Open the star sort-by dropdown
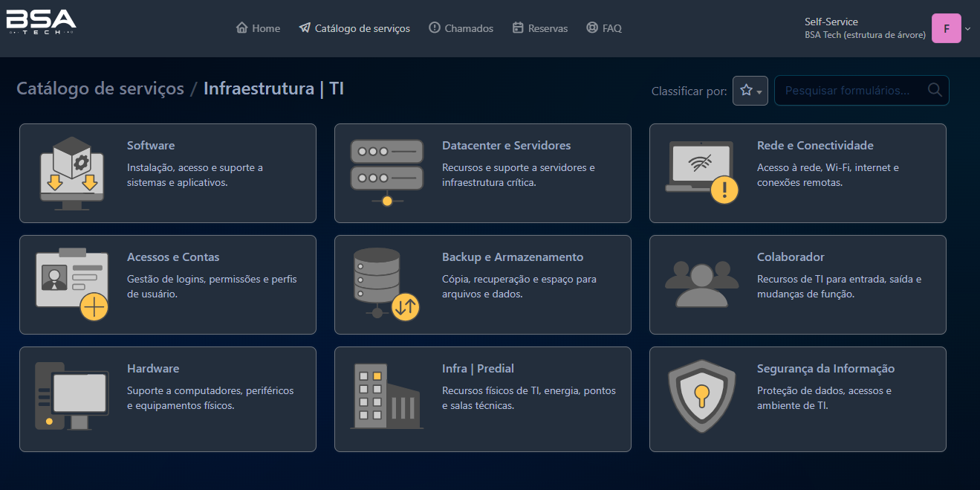 pos(750,91)
